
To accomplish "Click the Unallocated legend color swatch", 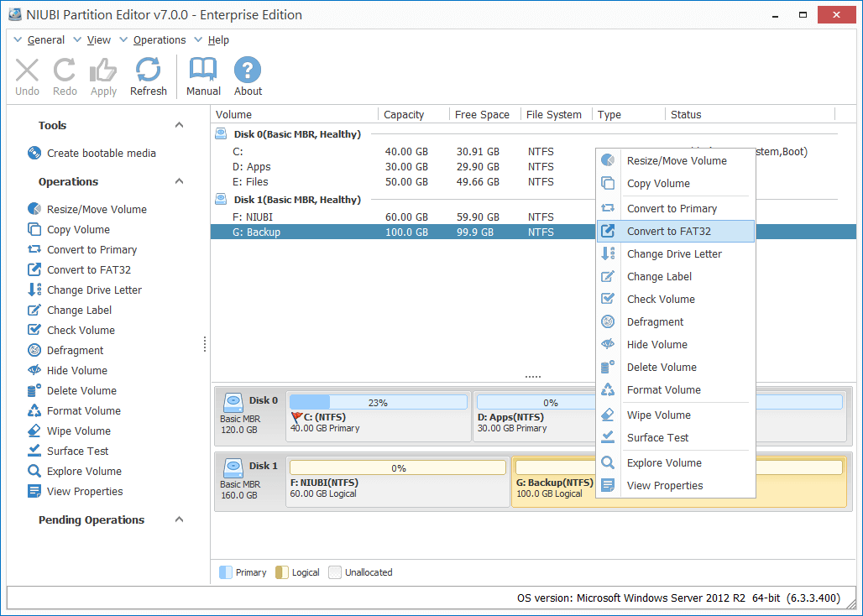I will tap(335, 572).
